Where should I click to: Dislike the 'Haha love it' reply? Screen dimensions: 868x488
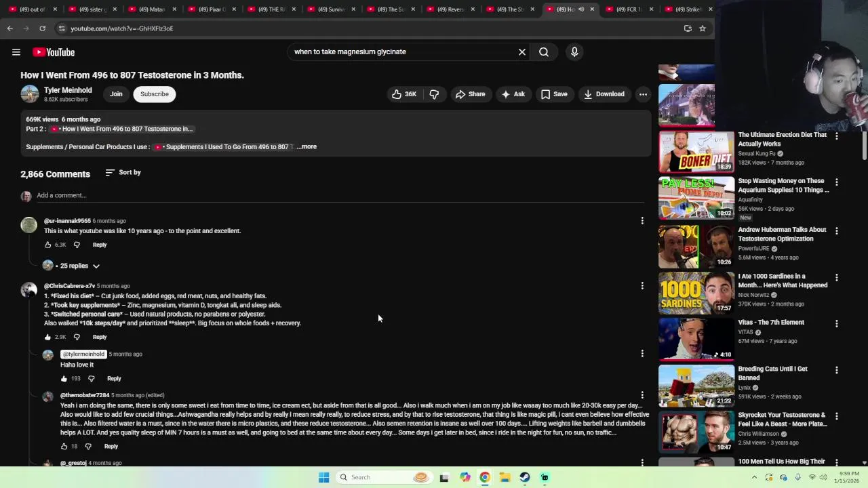pos(92,379)
